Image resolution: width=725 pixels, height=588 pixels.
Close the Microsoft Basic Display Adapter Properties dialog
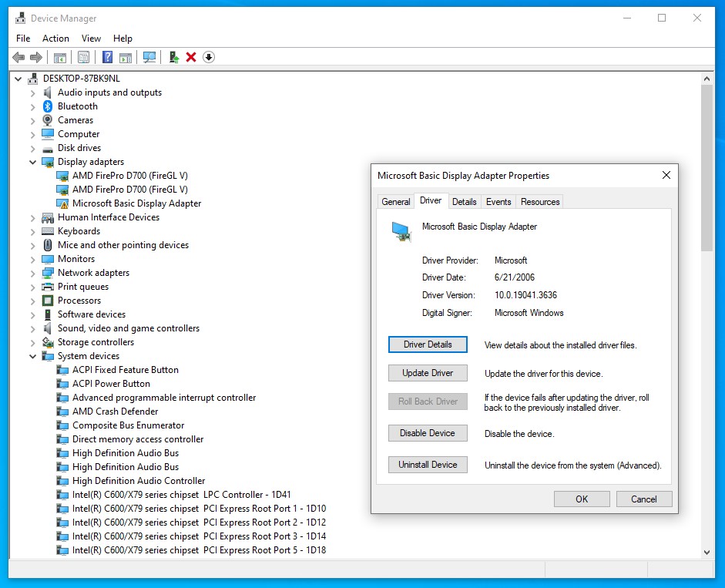(x=666, y=175)
